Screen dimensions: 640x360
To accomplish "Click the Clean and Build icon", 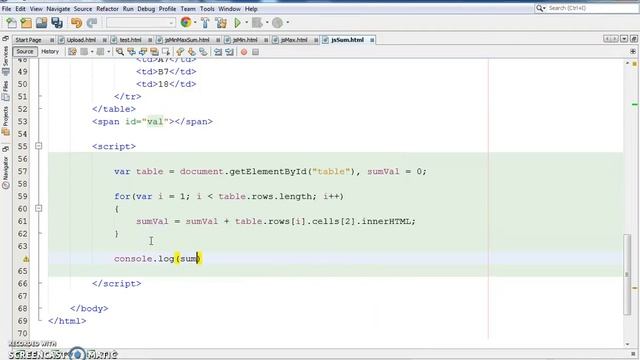I will 221,23.
